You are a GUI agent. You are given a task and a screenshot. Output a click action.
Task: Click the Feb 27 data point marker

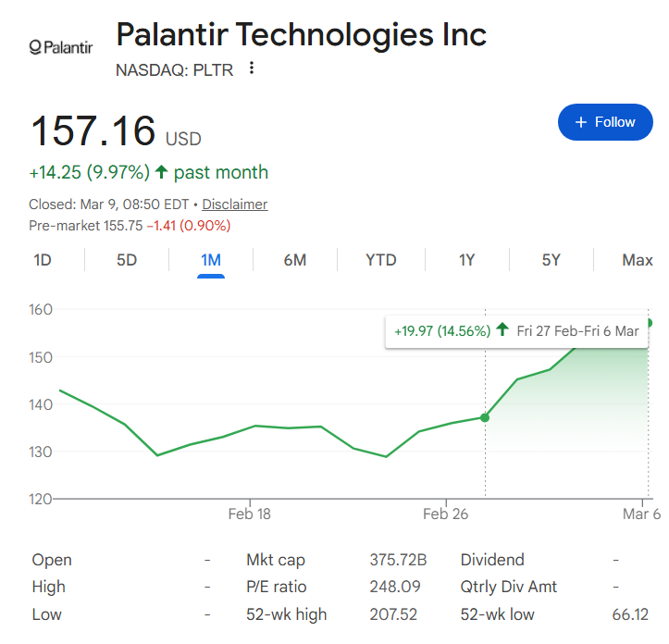(x=485, y=417)
